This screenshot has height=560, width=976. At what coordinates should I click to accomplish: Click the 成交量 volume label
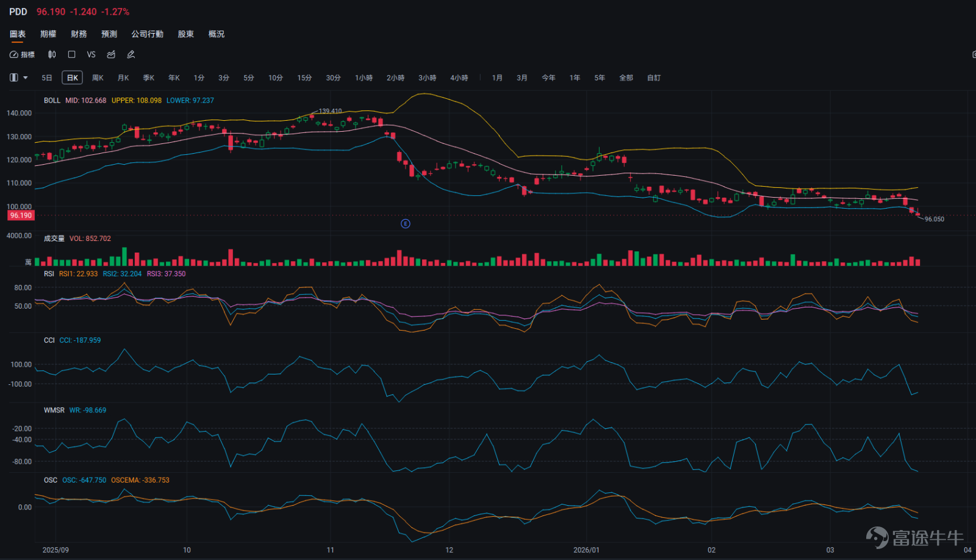54,239
